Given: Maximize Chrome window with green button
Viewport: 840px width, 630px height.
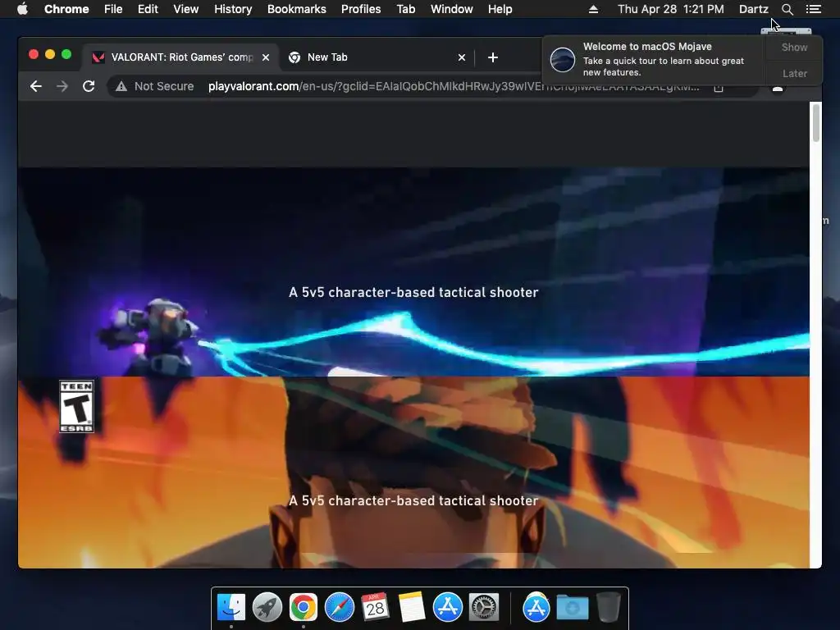Looking at the screenshot, I should (x=66, y=54).
